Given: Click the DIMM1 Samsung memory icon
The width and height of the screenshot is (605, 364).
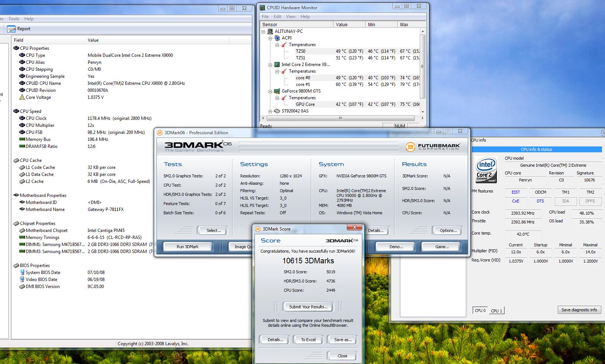Looking at the screenshot, I should click(x=22, y=245).
